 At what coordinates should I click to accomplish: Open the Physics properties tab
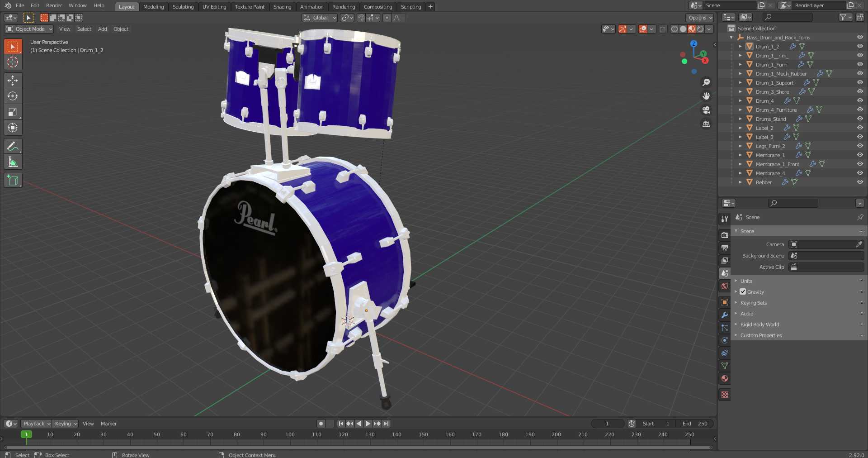click(725, 340)
